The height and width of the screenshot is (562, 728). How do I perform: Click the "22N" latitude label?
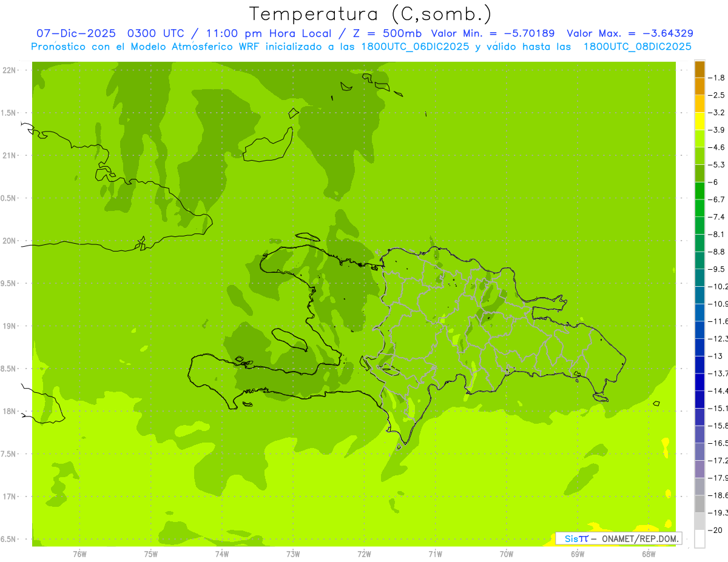(8, 70)
